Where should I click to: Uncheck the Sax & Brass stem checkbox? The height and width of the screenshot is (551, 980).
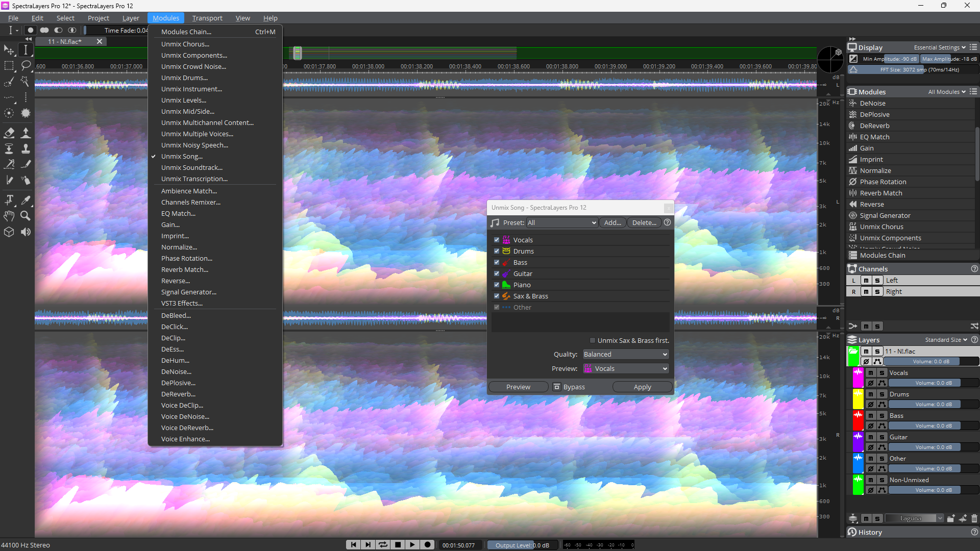click(x=497, y=296)
